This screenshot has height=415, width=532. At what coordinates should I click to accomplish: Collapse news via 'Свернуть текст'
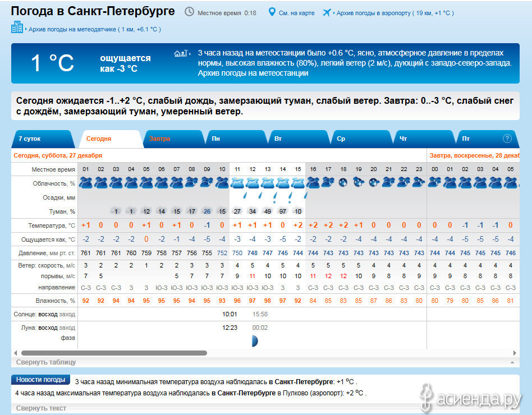(41, 408)
